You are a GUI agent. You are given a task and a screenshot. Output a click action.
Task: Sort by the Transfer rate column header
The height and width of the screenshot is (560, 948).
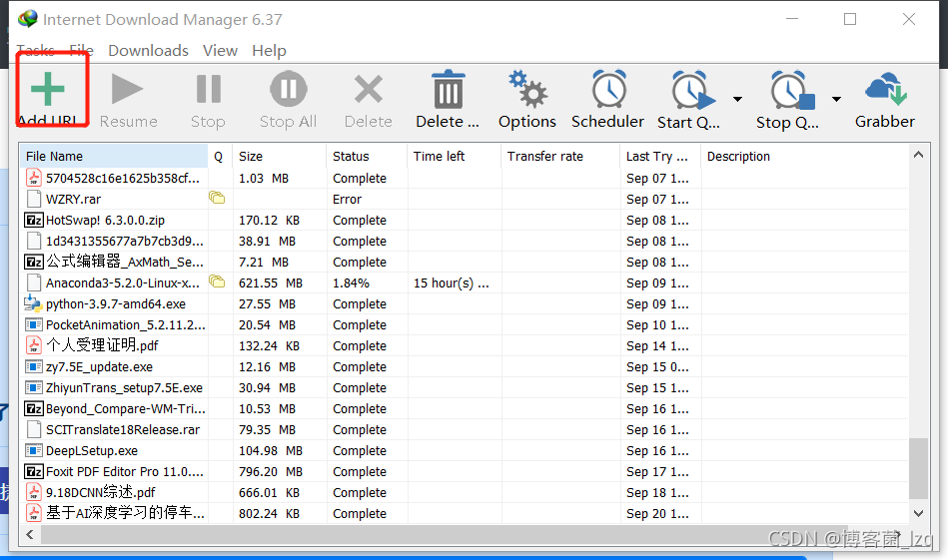tap(559, 156)
